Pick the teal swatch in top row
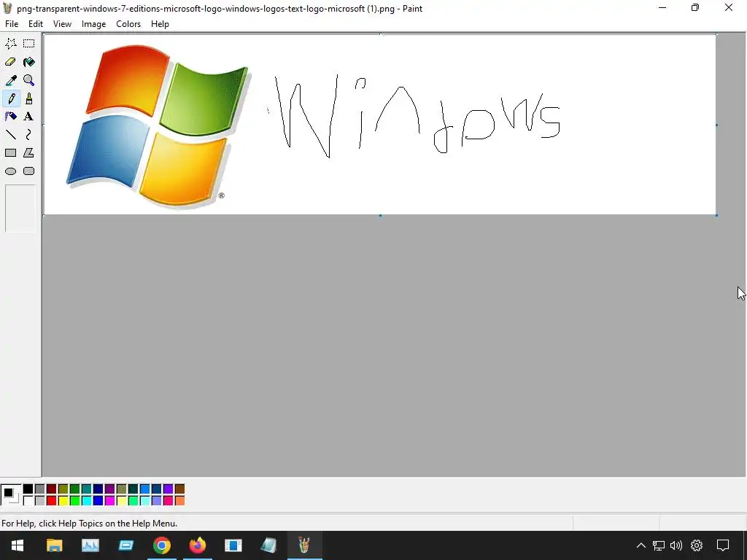Viewport: 747px width, 560px height. 87,489
